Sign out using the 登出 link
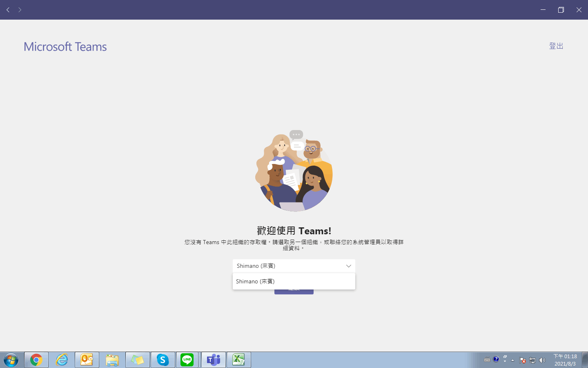Viewport: 588px width, 368px height. tap(556, 46)
